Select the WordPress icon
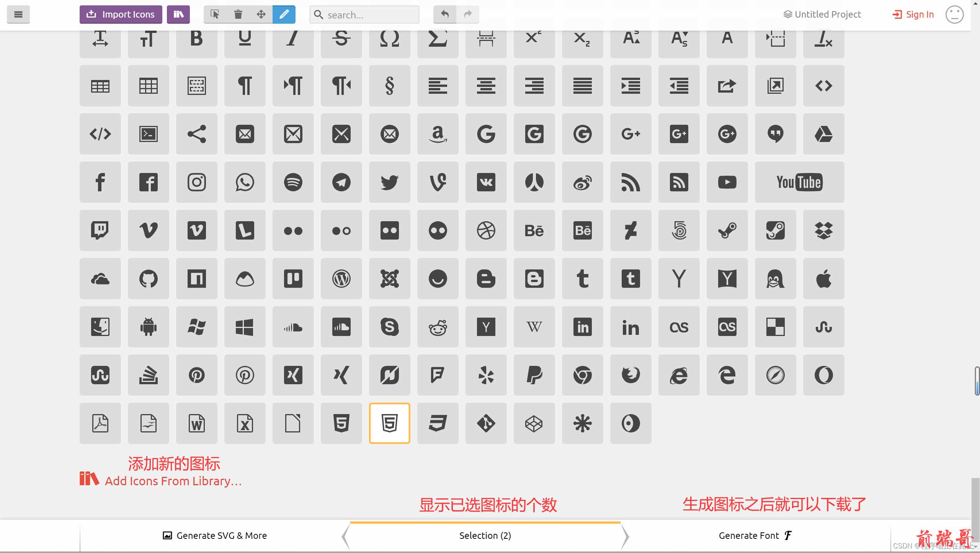Screen dimensions: 980x553 (x=341, y=279)
